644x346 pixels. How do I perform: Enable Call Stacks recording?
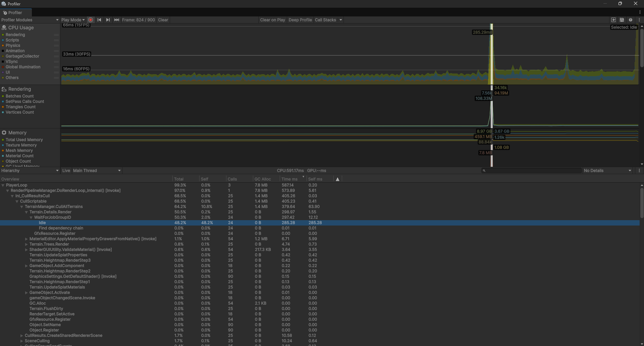click(x=325, y=20)
